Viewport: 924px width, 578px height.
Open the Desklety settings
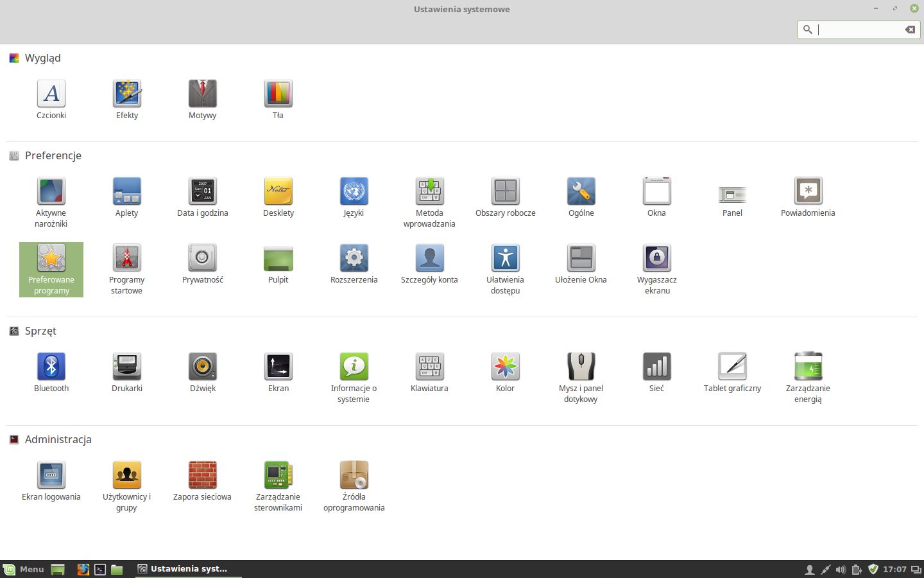pyautogui.click(x=278, y=197)
